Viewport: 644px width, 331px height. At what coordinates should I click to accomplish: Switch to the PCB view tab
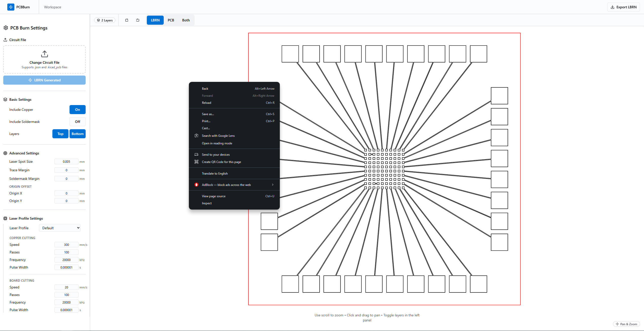point(171,20)
